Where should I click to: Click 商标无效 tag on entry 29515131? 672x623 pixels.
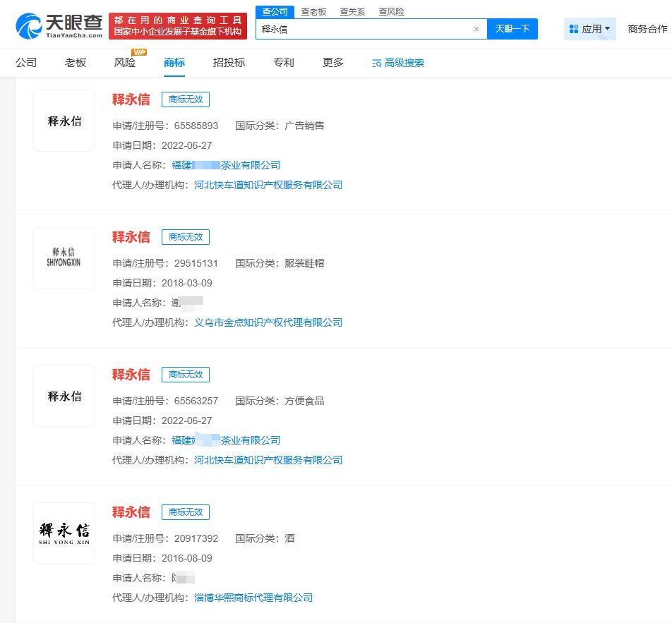coord(186,237)
